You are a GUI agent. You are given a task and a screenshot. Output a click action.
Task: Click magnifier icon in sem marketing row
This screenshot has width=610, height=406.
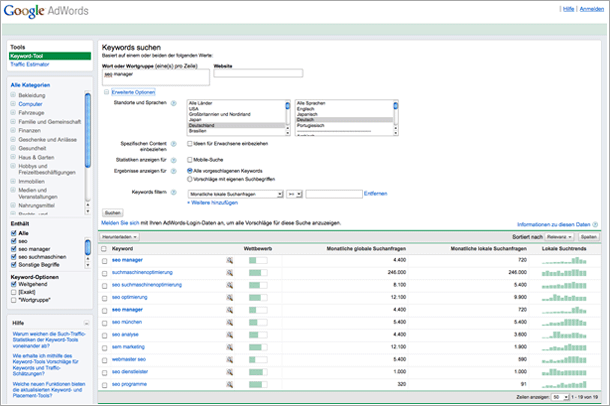pyautogui.click(x=230, y=348)
